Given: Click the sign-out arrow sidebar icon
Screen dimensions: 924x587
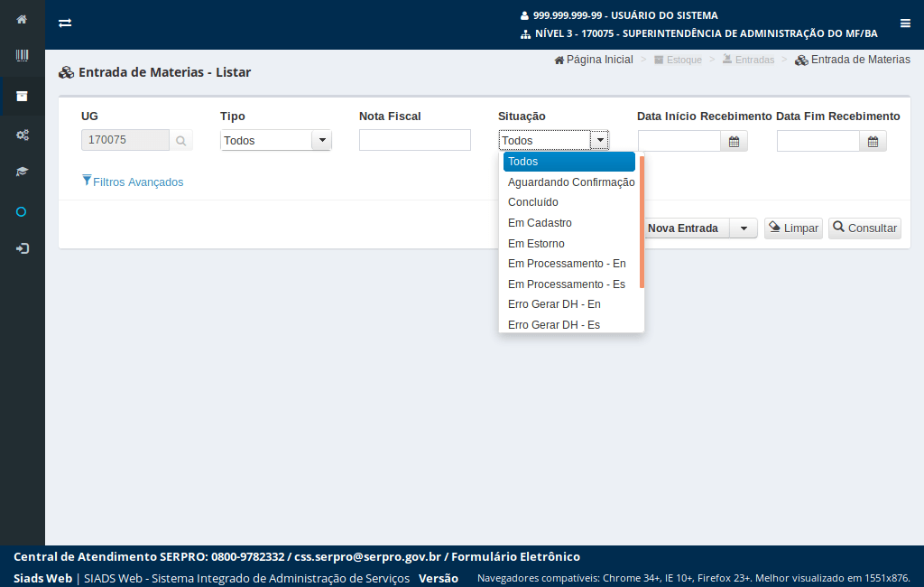Looking at the screenshot, I should tap(22, 248).
